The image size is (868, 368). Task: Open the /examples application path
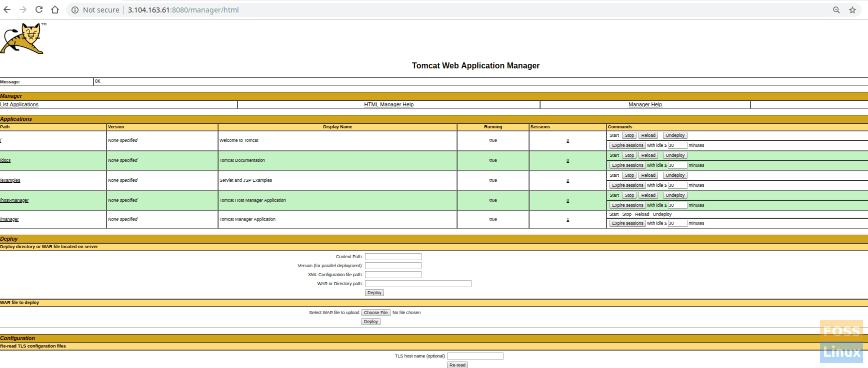(x=10, y=180)
